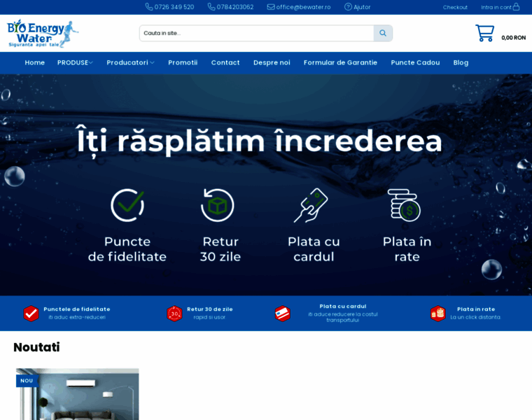Open Formular de Garantie page
The width and height of the screenshot is (532, 420).
pos(340,63)
